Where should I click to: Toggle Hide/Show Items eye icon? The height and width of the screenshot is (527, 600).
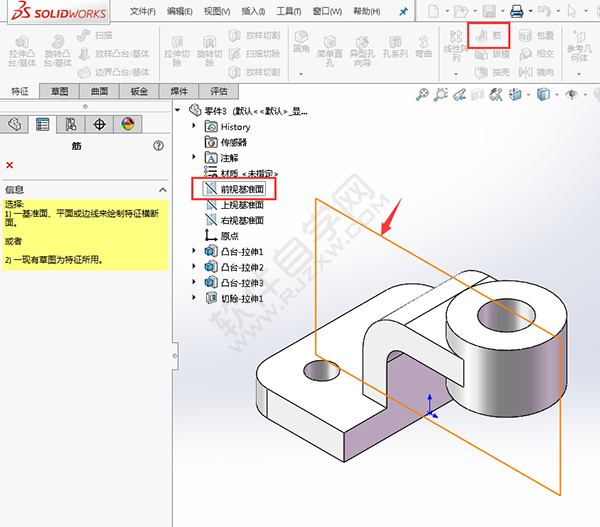(x=571, y=94)
